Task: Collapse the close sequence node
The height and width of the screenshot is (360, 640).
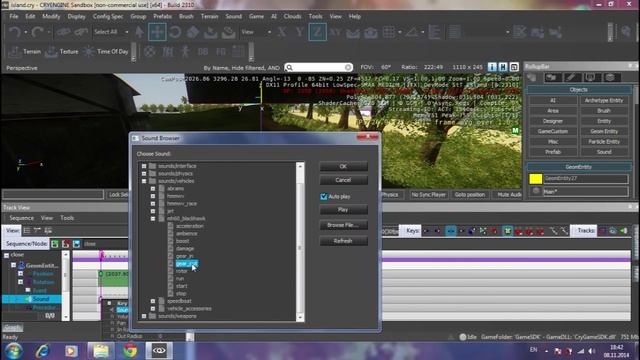Action: (x=7, y=255)
